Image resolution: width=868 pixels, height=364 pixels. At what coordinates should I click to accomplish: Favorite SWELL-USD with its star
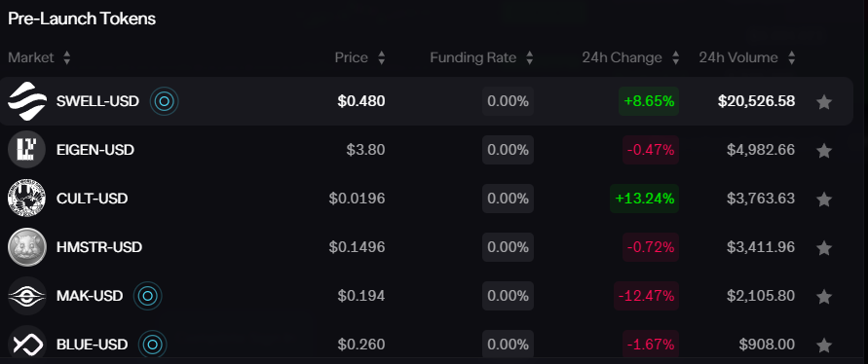click(x=824, y=102)
